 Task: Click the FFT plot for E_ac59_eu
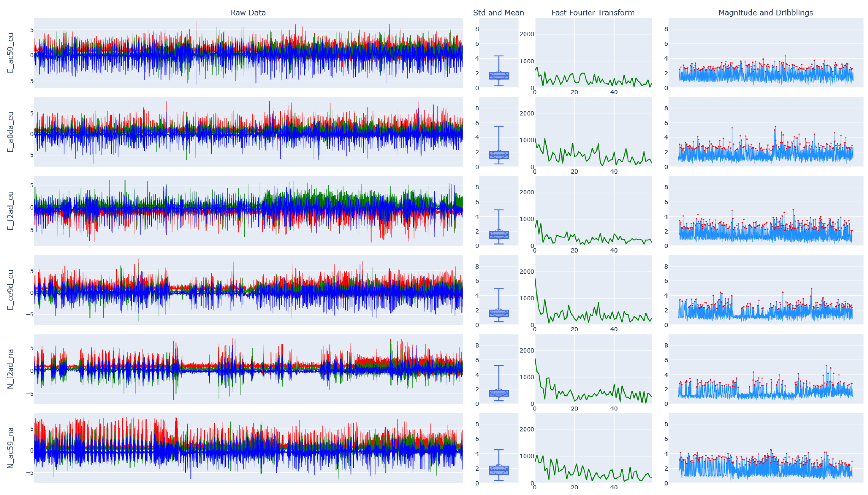(x=593, y=53)
